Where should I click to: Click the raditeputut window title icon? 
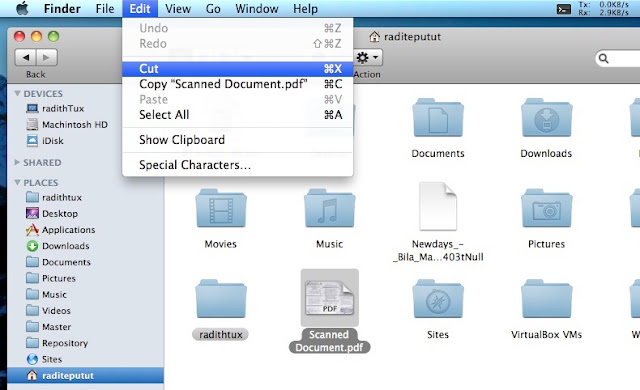click(x=374, y=37)
